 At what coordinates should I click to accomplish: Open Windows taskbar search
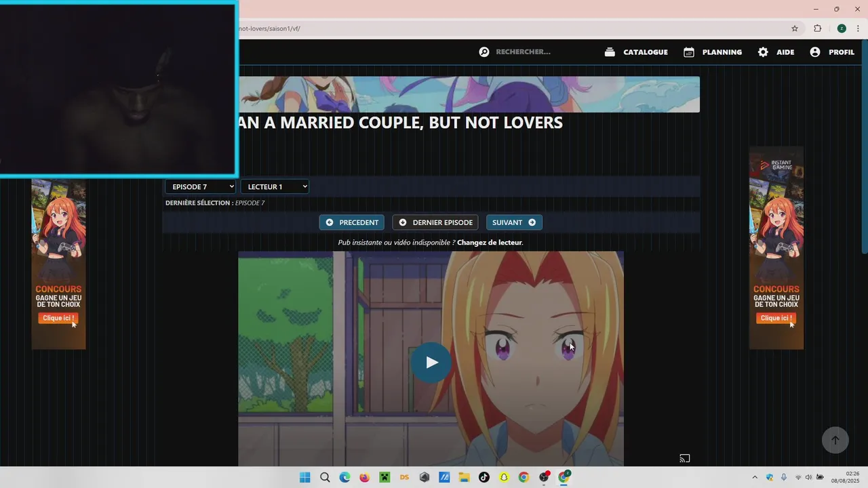click(325, 477)
